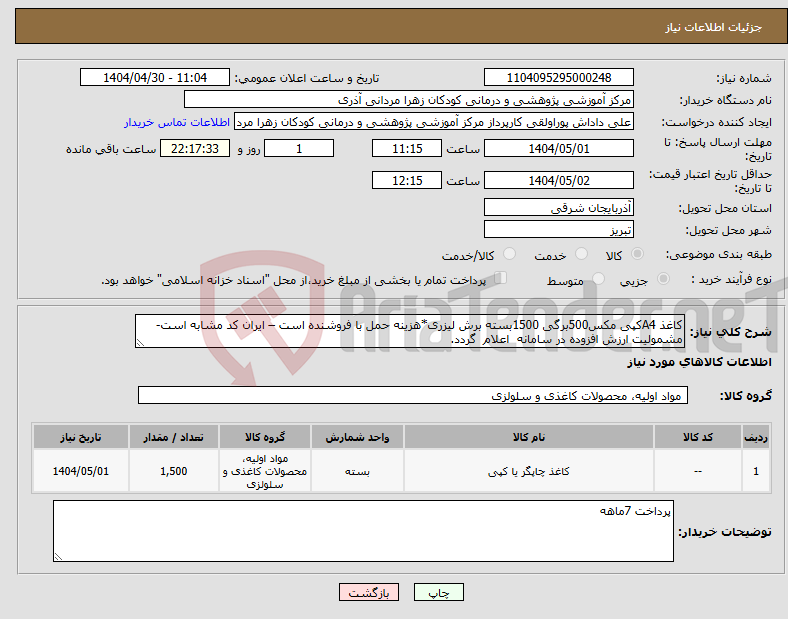Click the validity time 12:15 field

(407, 180)
